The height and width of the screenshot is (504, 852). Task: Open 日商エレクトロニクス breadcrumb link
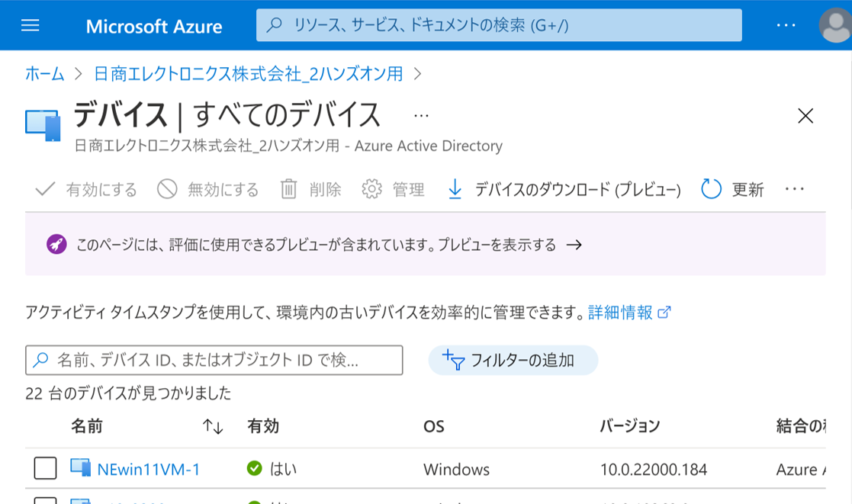click(x=248, y=74)
